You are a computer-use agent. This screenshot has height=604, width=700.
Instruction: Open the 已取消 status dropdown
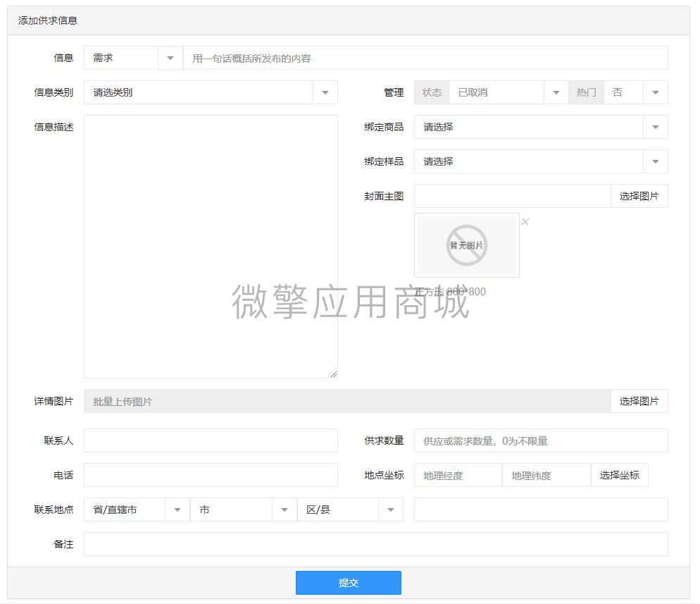tap(508, 92)
